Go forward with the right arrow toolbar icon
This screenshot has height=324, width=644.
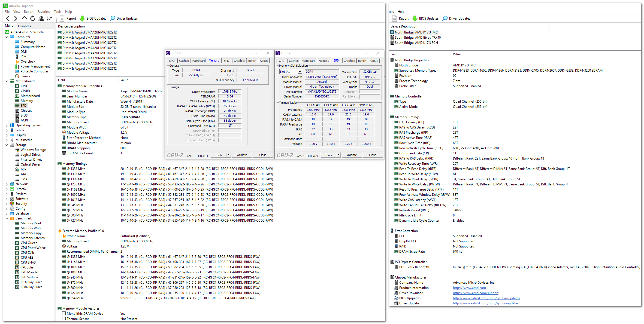click(x=16, y=19)
